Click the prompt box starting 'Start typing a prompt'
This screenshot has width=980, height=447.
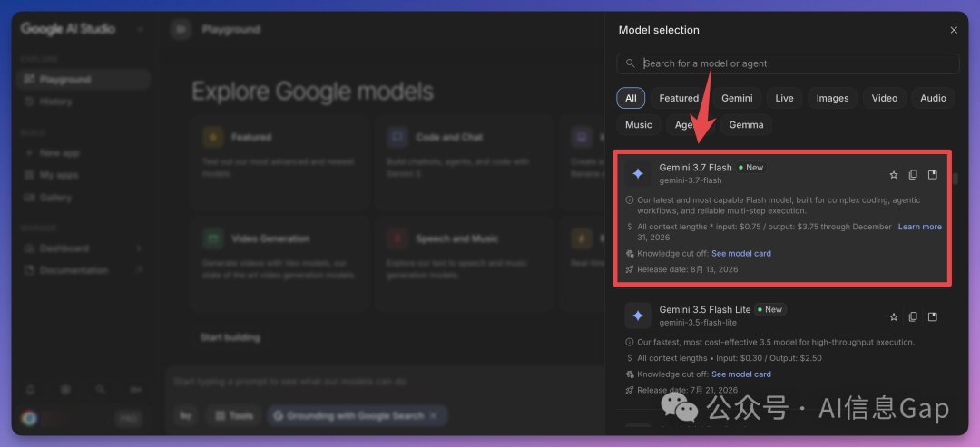click(385, 382)
